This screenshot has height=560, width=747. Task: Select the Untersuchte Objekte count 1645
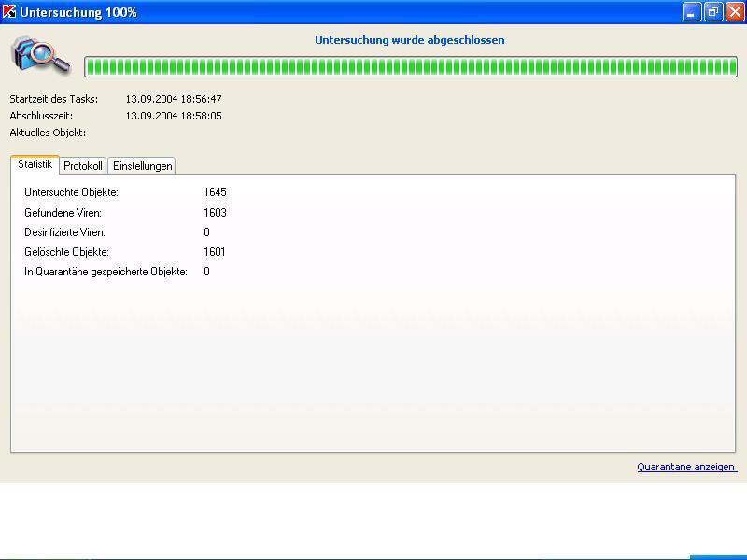click(x=215, y=192)
